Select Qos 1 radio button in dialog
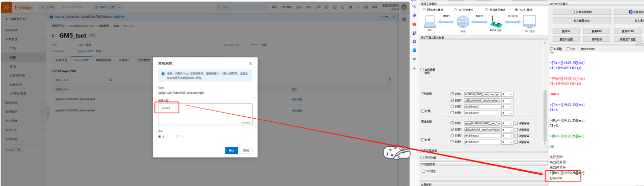The height and width of the screenshot is (186, 644). click(177, 137)
